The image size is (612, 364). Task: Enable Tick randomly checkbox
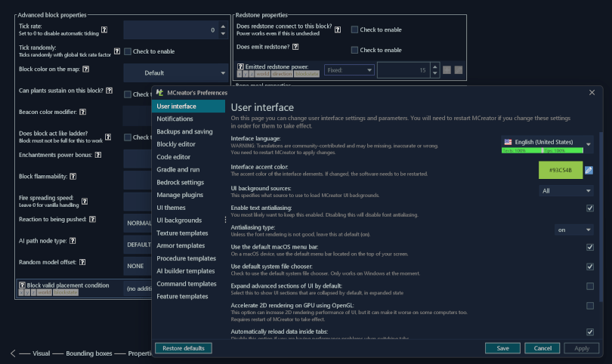[128, 51]
